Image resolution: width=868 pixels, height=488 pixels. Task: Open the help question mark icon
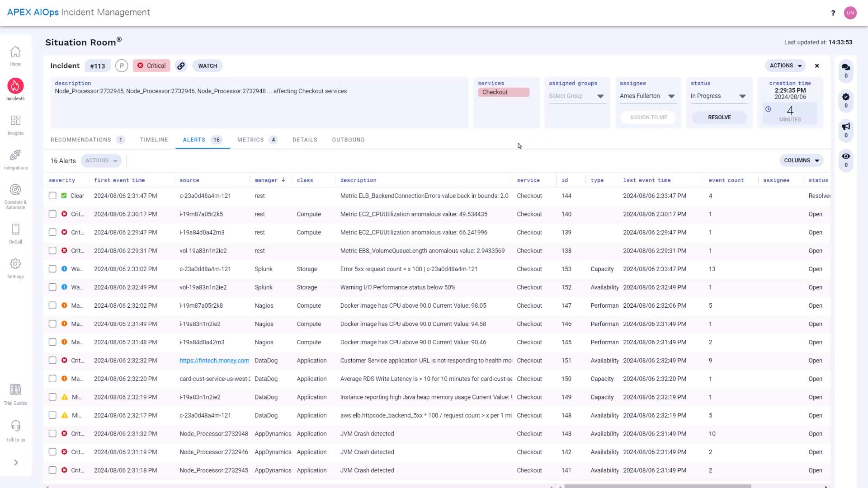coord(833,13)
